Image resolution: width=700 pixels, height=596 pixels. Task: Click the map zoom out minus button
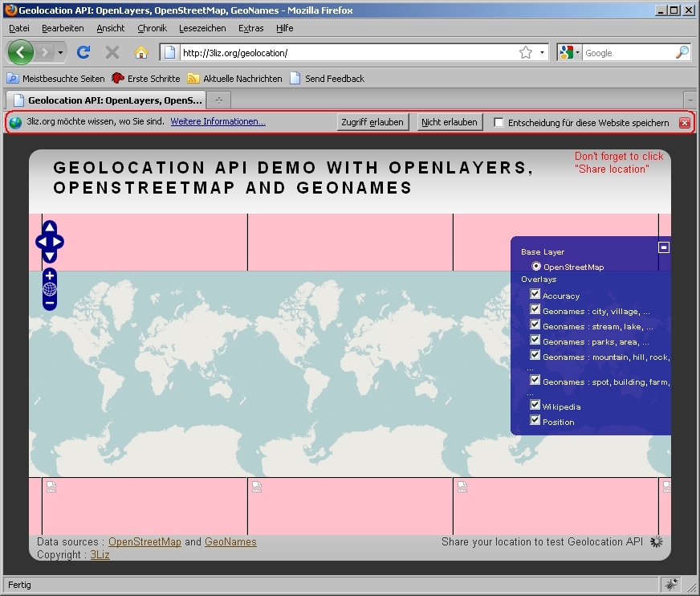click(x=50, y=304)
